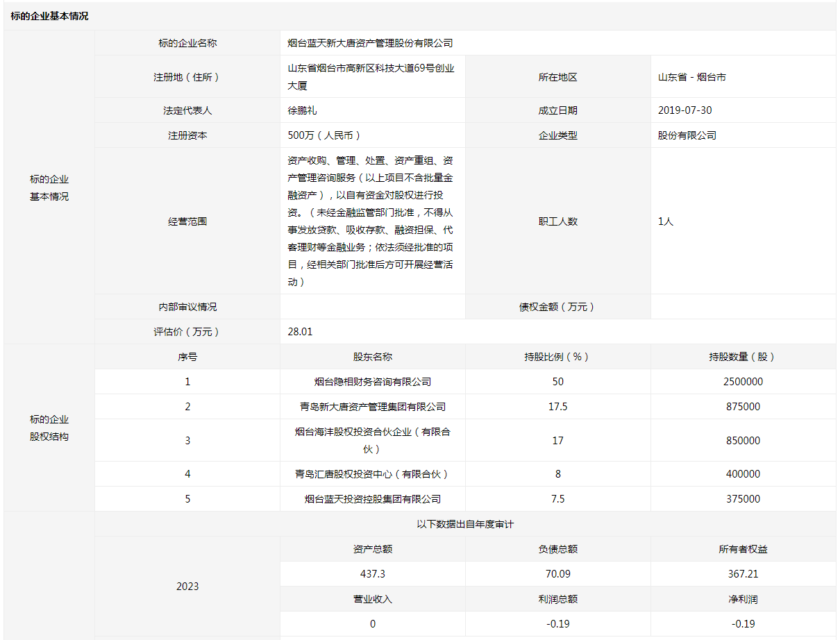
Task: Select the establishment date 2019-07-30
Action: tap(684, 110)
